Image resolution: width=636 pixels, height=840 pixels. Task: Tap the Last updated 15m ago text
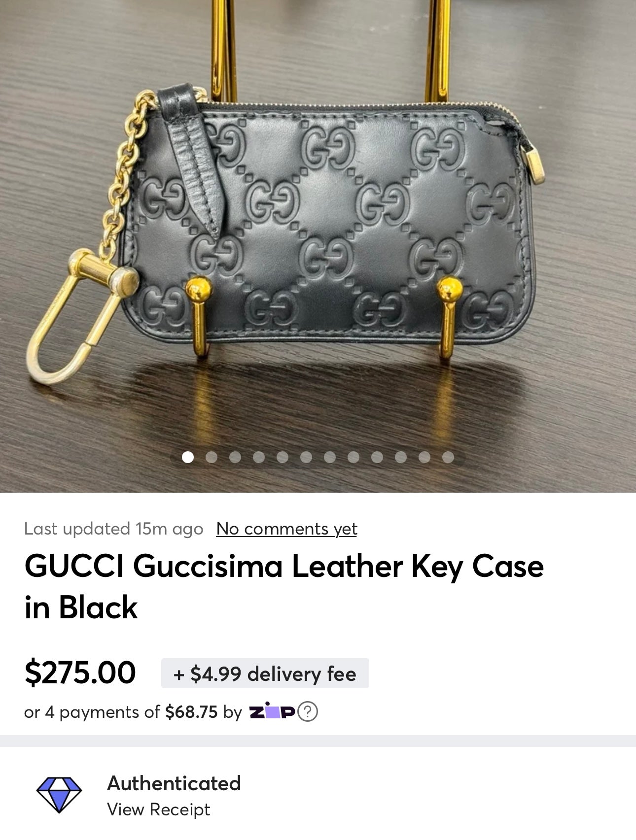tap(113, 529)
